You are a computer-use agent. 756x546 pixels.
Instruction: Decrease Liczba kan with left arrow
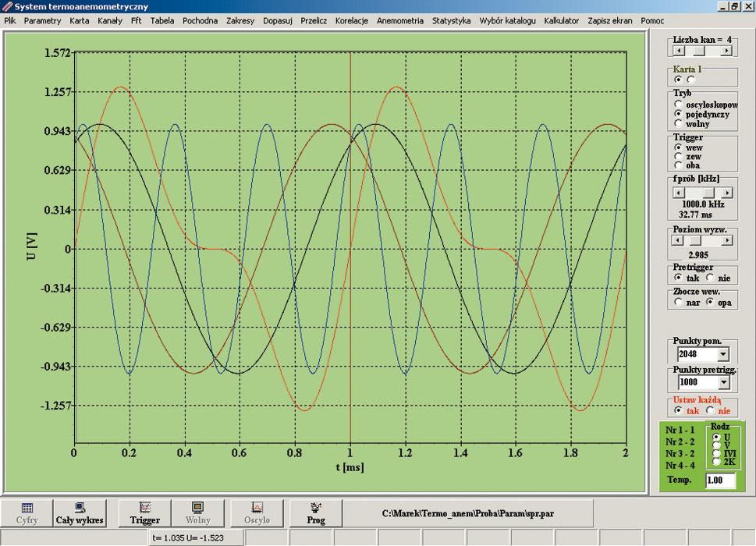(x=679, y=51)
